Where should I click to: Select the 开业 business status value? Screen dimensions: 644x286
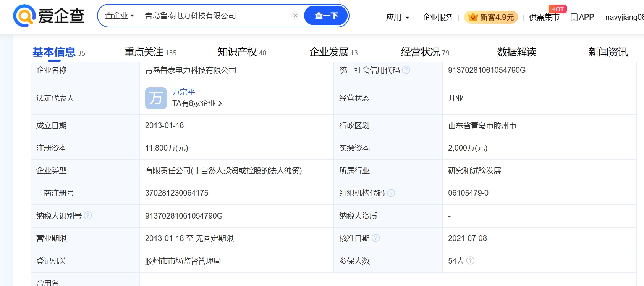click(x=456, y=98)
